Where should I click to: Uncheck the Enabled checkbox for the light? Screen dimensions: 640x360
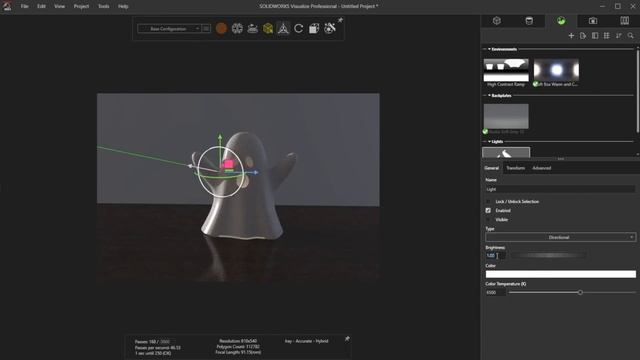click(488, 211)
